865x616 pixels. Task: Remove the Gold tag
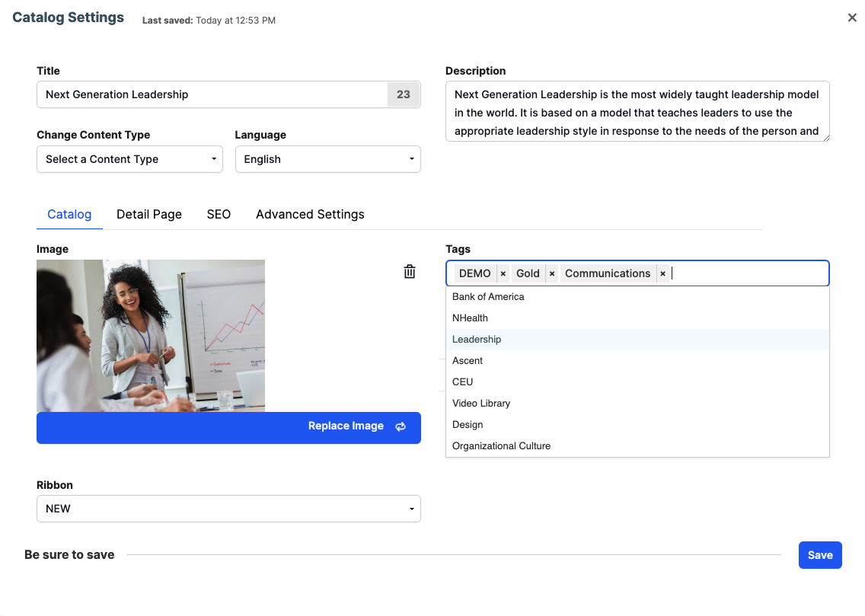(552, 273)
